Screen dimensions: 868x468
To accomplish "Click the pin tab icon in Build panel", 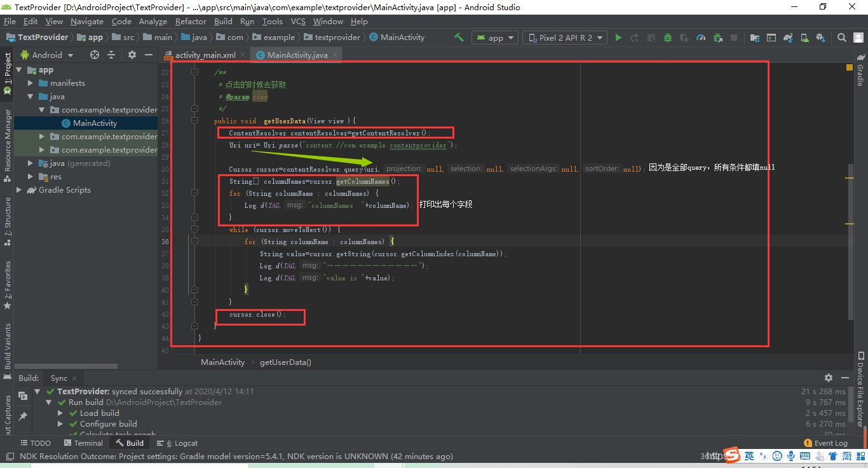I will (x=23, y=416).
